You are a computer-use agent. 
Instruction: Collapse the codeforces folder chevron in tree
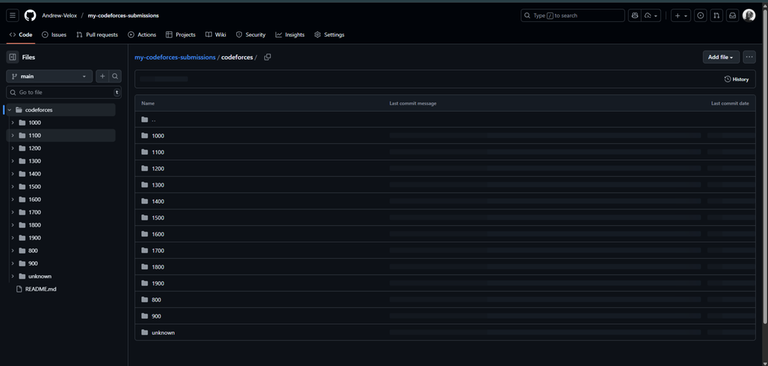[9, 110]
